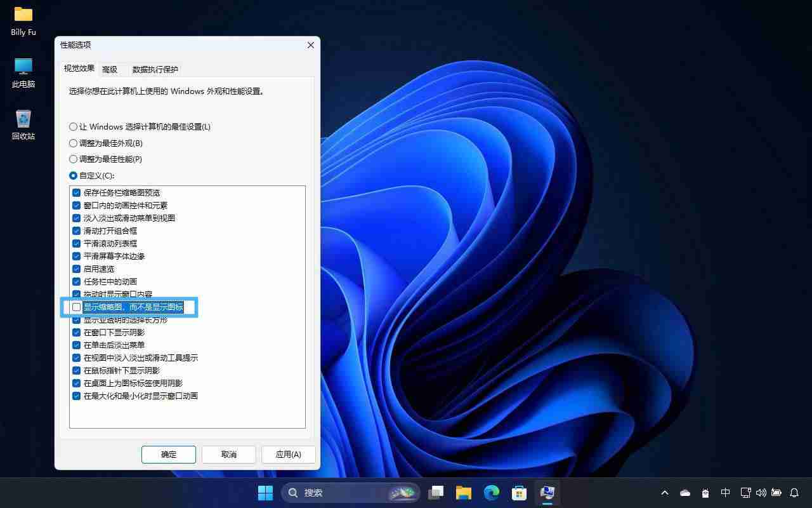
Task: Launch Microsoft Edge from the taskbar
Action: [x=491, y=492]
